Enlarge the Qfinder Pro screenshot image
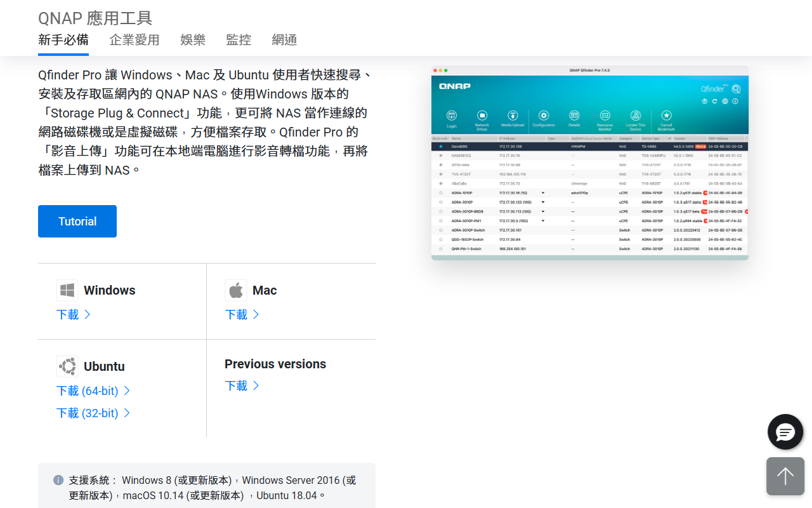This screenshot has width=812, height=508. 590,163
